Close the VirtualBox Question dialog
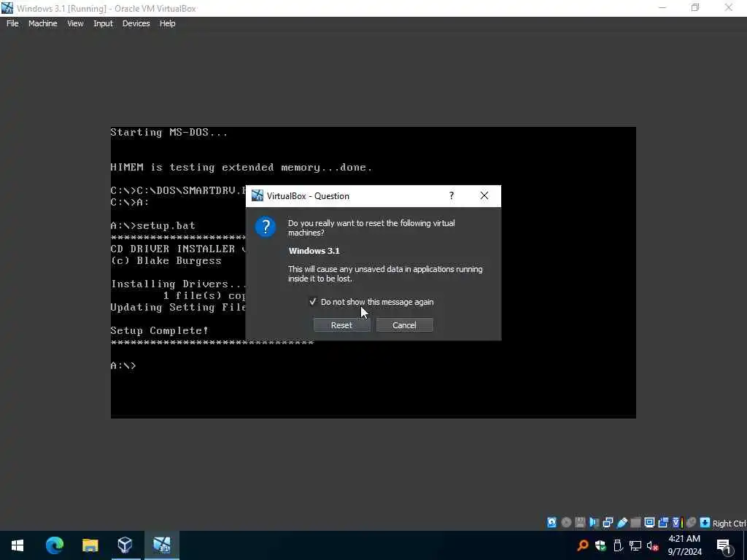The image size is (747, 560). pos(484,195)
